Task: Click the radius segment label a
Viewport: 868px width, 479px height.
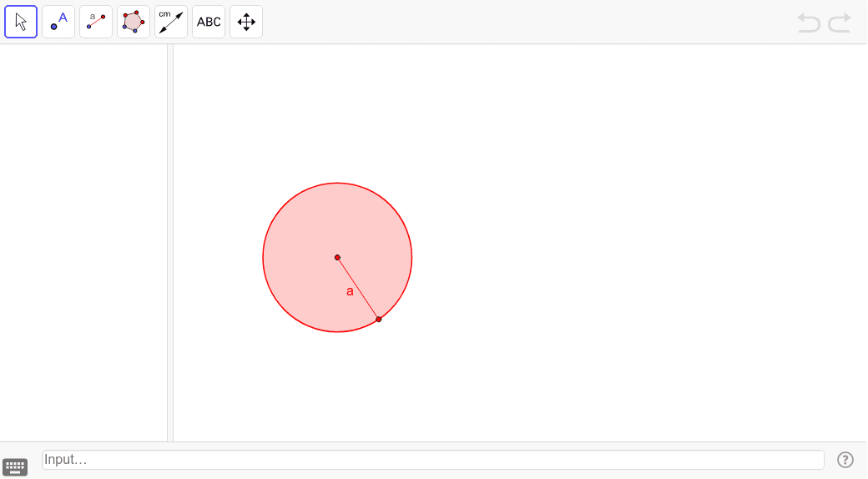Action: coord(350,291)
